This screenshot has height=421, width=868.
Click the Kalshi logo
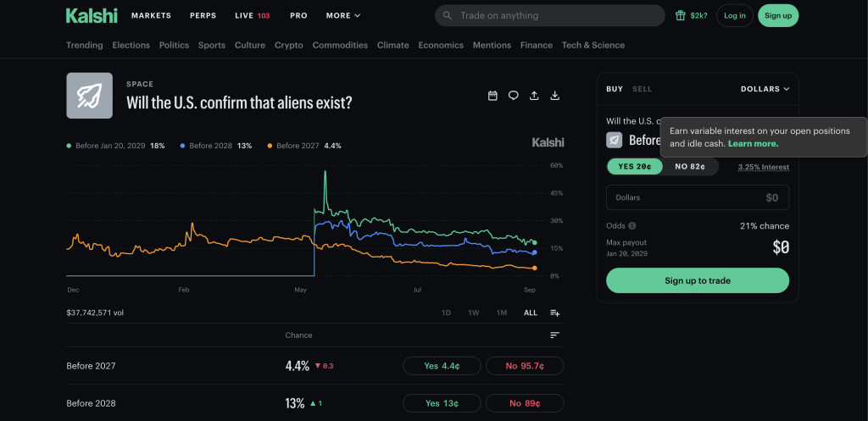[92, 15]
